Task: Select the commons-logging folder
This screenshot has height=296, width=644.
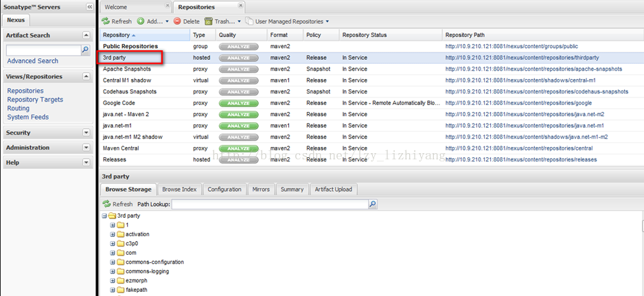Action: (x=147, y=271)
